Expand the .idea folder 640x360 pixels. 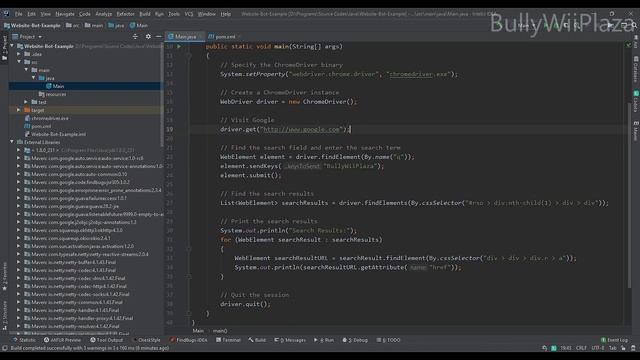tap(19, 54)
